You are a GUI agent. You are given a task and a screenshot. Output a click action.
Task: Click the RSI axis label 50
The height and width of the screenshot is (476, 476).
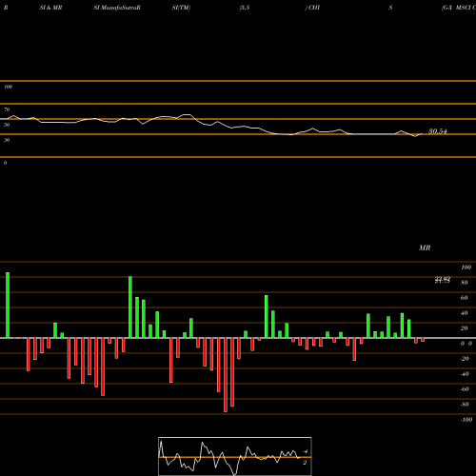(7, 125)
